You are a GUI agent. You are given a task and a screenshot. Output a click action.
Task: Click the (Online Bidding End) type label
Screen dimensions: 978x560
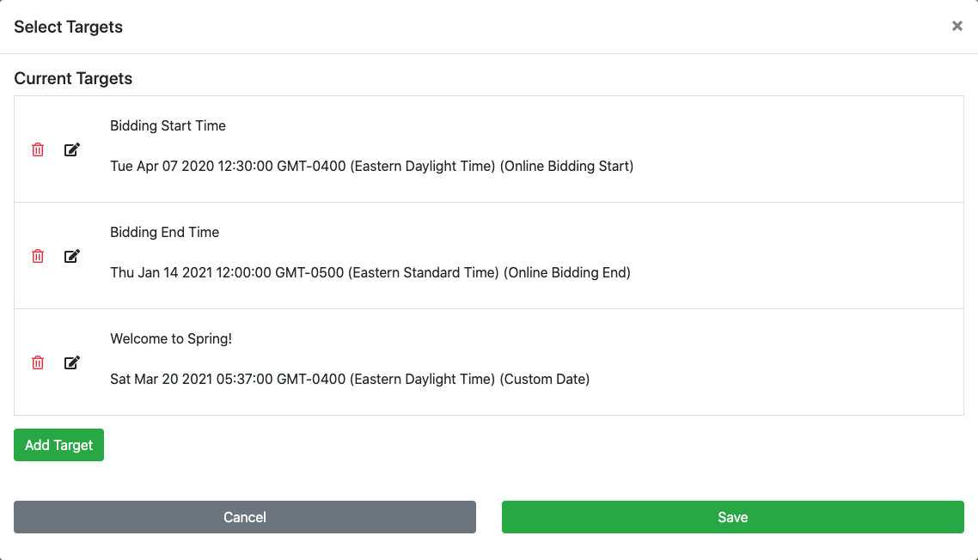pyautogui.click(x=567, y=273)
